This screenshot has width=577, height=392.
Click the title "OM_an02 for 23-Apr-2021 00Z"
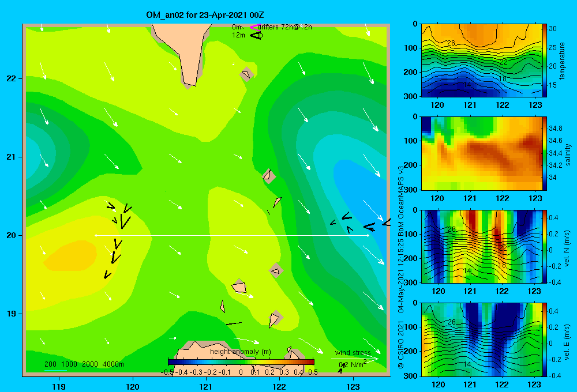coord(205,15)
